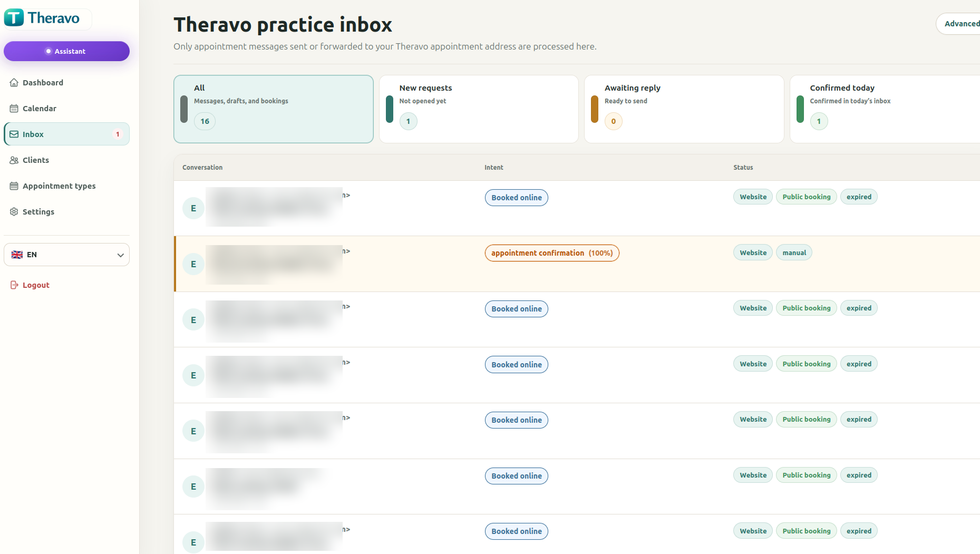Click the Settings gear icon
The width and height of the screenshot is (980, 554).
click(14, 212)
